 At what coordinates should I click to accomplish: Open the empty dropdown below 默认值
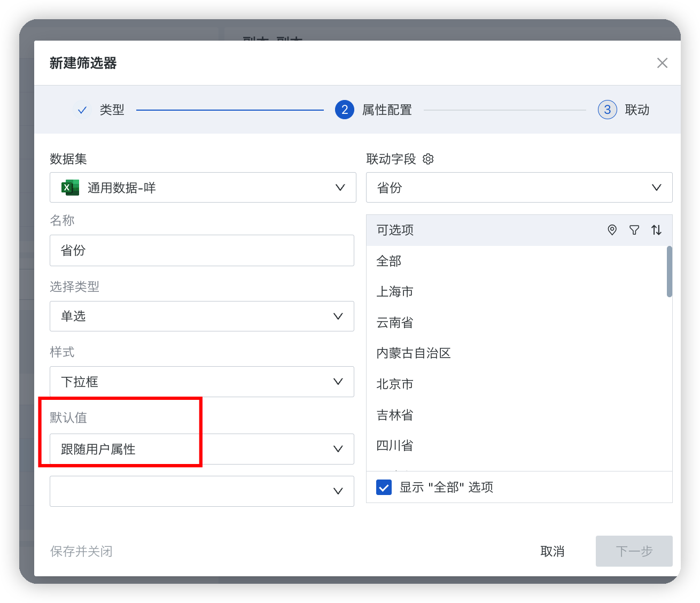pyautogui.click(x=202, y=491)
